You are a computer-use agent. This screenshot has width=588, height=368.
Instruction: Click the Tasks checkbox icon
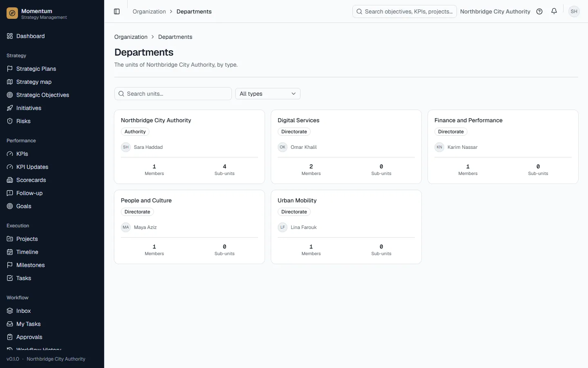click(10, 278)
